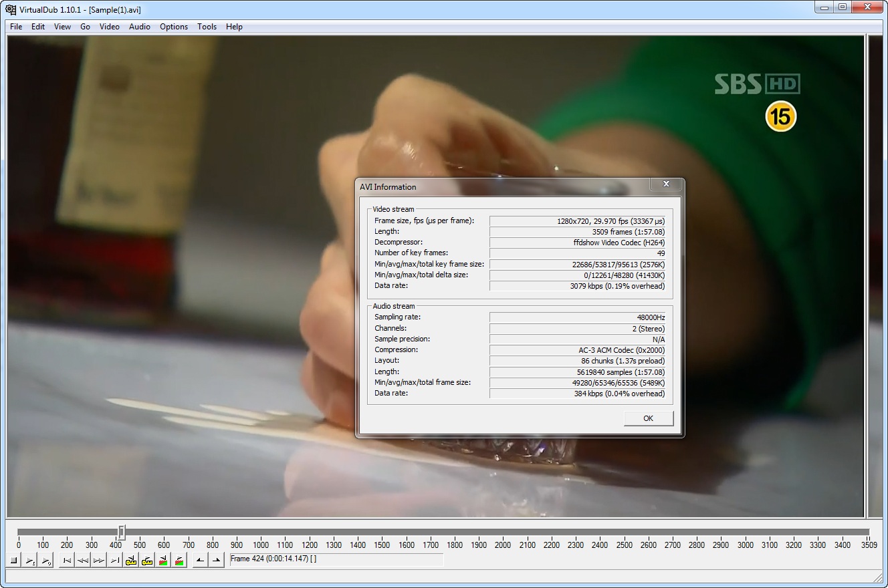Viewport: 888px width, 588px height.
Task: Scan forward to next scene change
Action: click(x=179, y=561)
